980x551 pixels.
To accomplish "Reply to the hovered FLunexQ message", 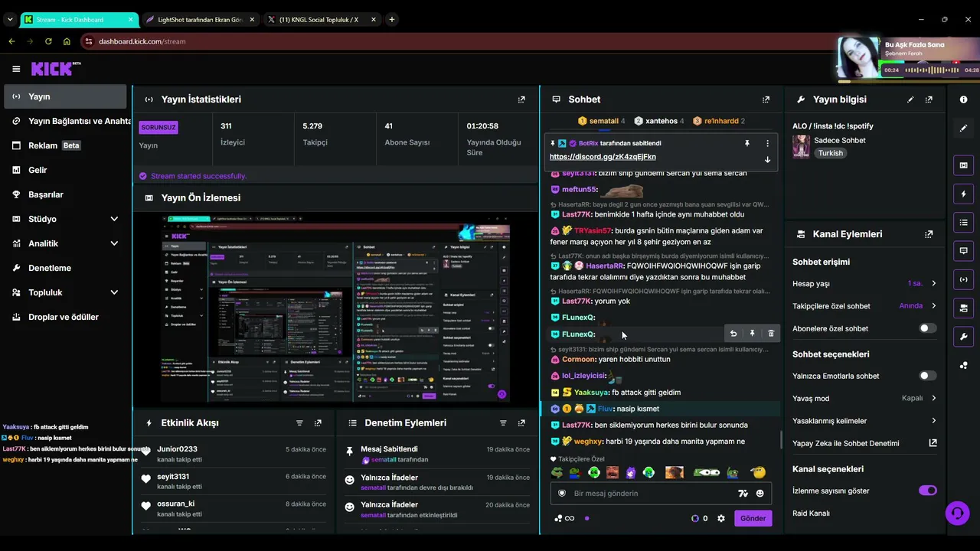I will (x=733, y=334).
